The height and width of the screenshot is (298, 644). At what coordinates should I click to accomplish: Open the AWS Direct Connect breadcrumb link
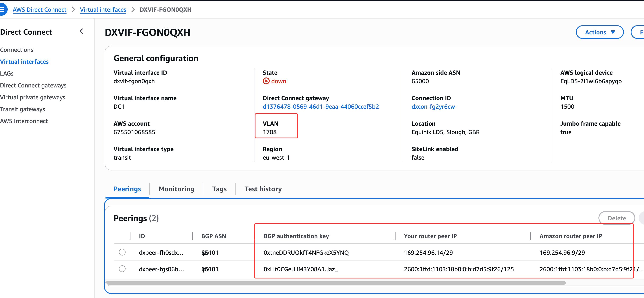click(x=39, y=10)
